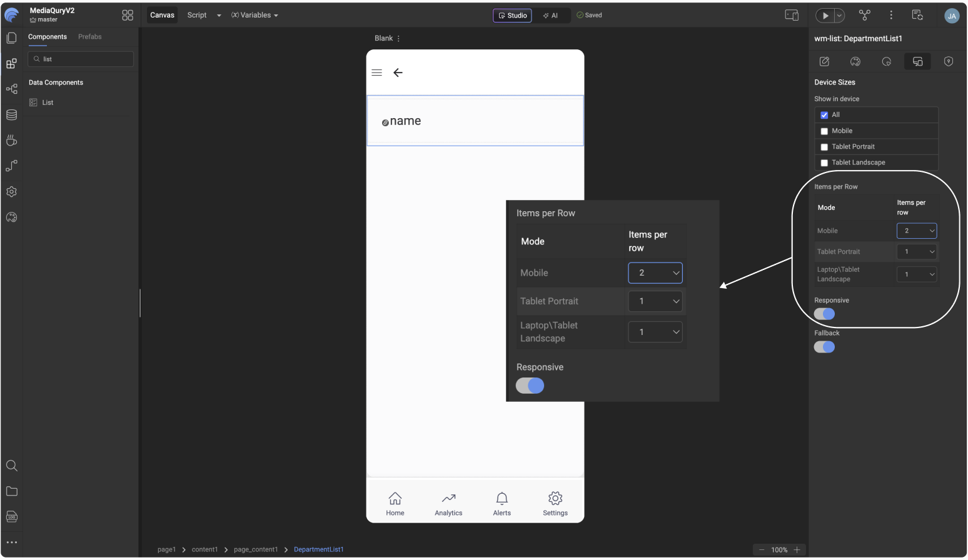
Task: Check the Tablet Landscape checkbox
Action: coord(824,162)
